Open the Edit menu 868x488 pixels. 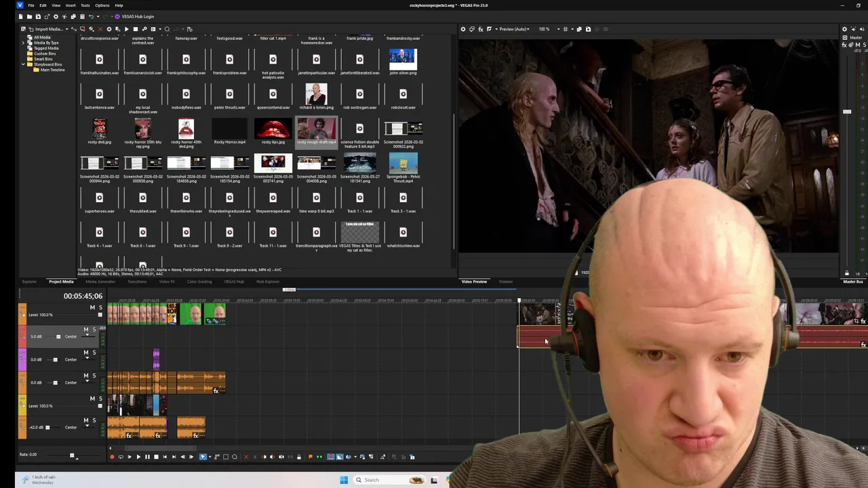43,5
